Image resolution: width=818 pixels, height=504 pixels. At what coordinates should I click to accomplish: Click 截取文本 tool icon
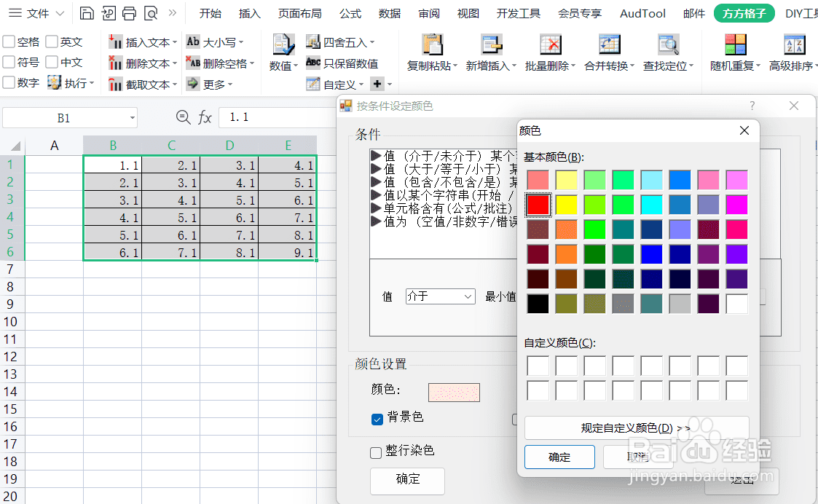tap(115, 84)
